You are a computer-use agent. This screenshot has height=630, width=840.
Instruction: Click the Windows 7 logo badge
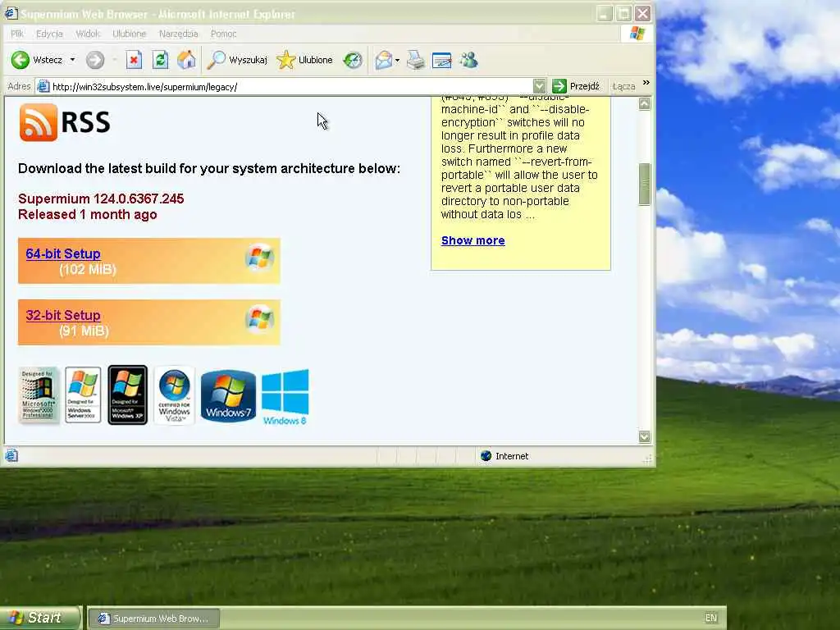pyautogui.click(x=228, y=396)
